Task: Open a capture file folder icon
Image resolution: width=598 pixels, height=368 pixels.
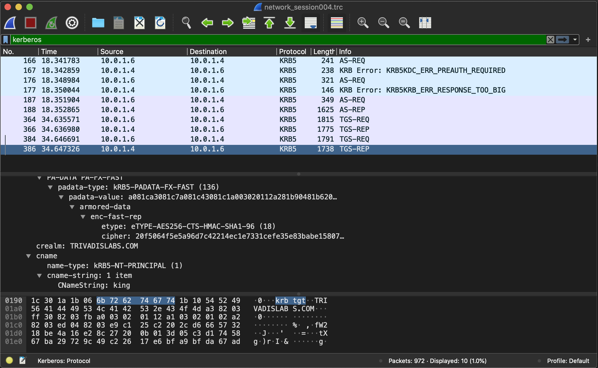Action: [98, 23]
